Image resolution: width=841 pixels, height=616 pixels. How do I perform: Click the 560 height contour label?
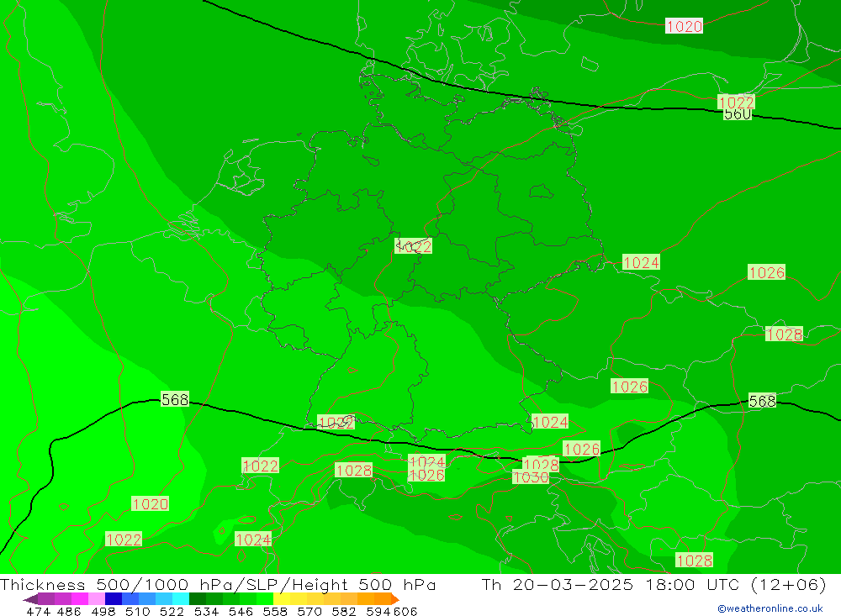(x=738, y=114)
